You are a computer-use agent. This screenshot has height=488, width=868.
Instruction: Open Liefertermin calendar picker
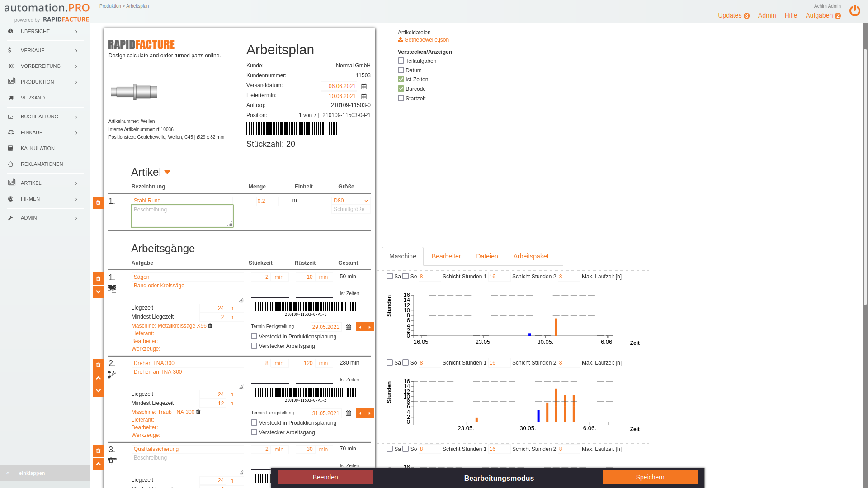(x=364, y=96)
